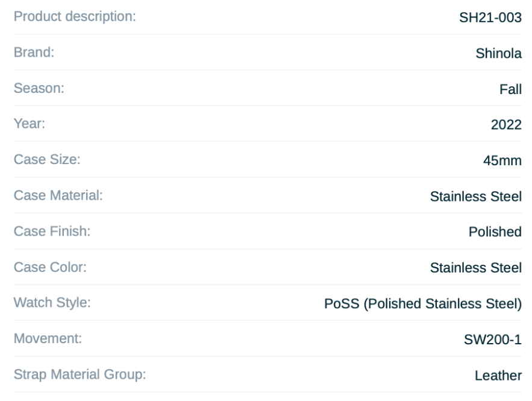The image size is (532, 401).
Task: Select the Movement field label
Action: (x=48, y=338)
